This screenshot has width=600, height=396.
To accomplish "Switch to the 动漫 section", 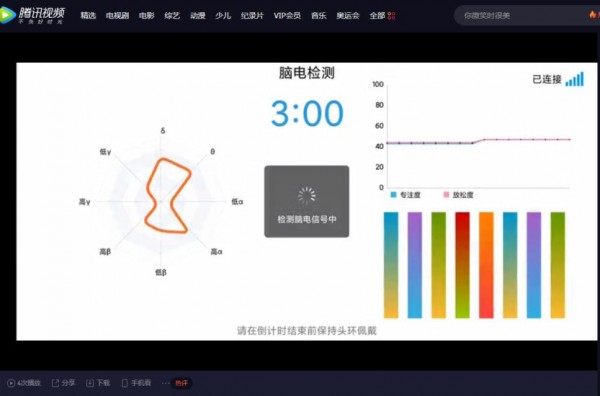I will (x=198, y=16).
